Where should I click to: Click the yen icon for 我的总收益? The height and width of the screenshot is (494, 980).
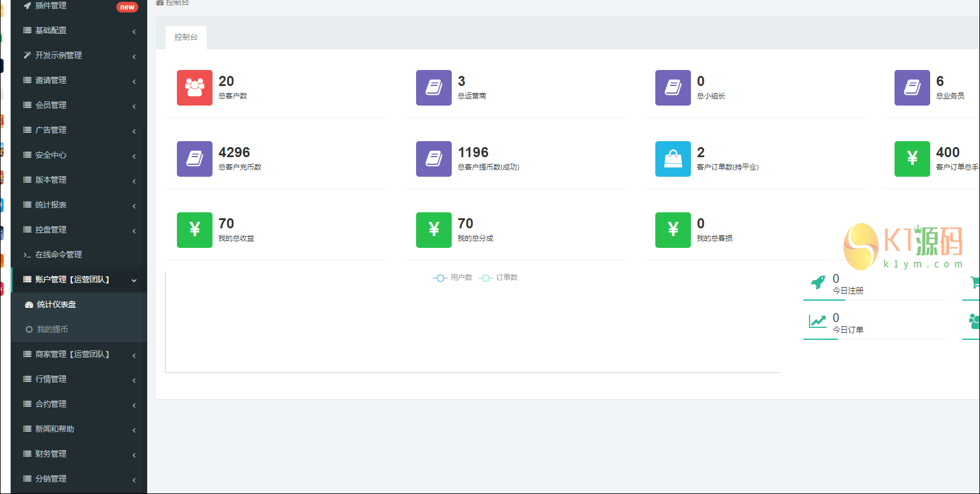[195, 230]
